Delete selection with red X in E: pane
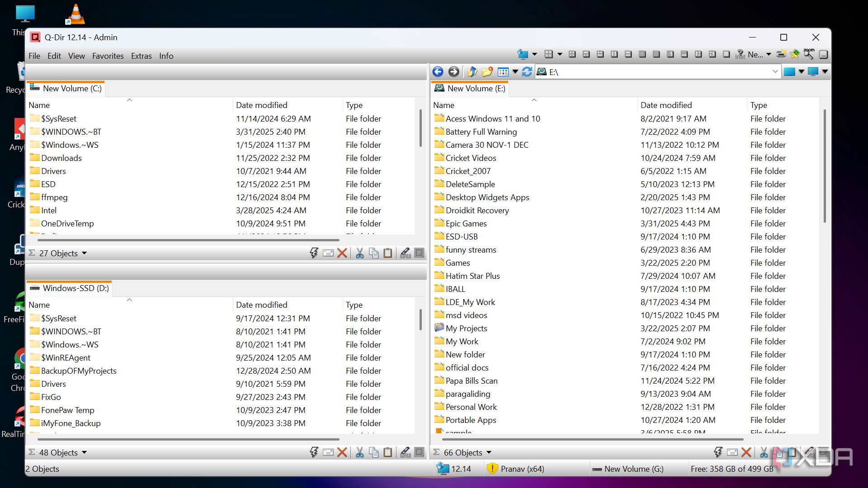 point(746,452)
